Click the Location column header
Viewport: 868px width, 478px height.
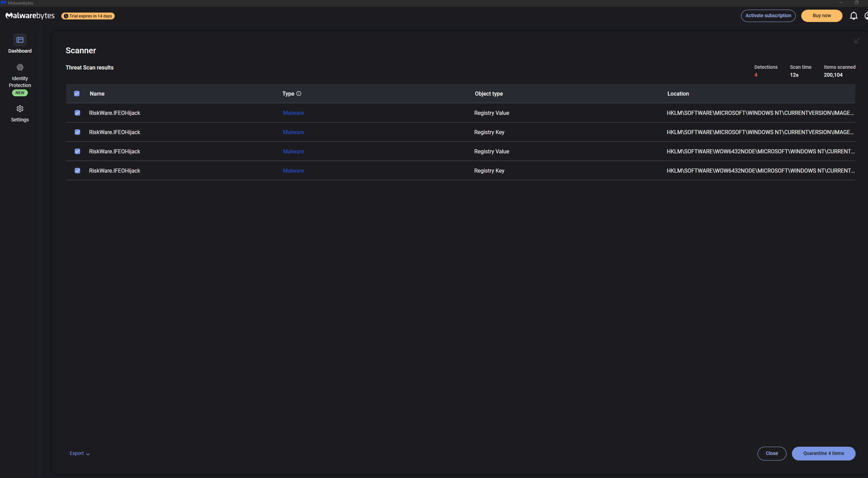[x=678, y=94]
